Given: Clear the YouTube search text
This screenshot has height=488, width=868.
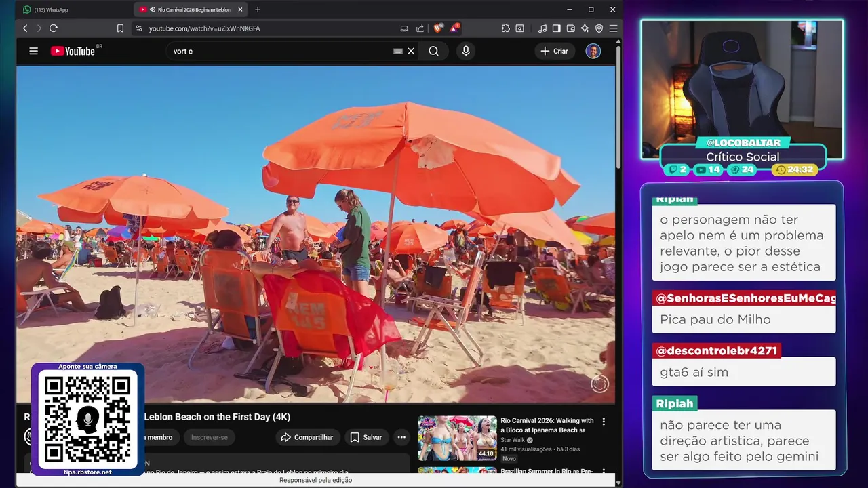Looking at the screenshot, I should pyautogui.click(x=411, y=51).
